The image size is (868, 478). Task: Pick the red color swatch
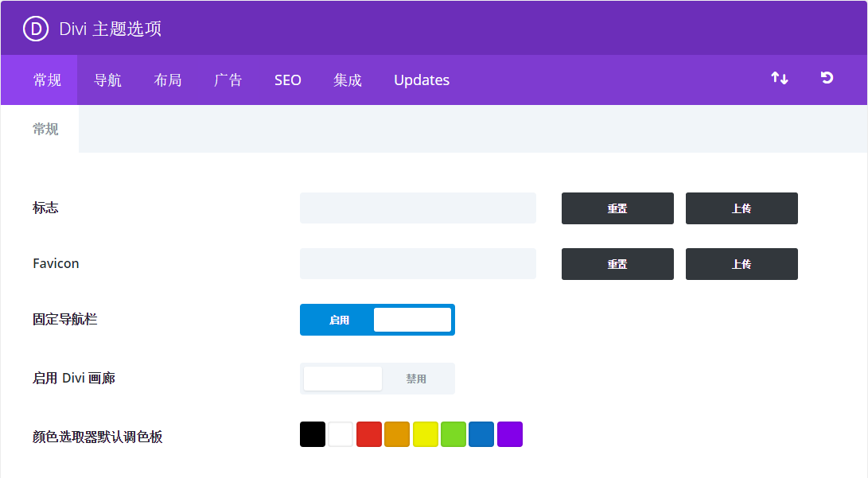click(x=369, y=434)
